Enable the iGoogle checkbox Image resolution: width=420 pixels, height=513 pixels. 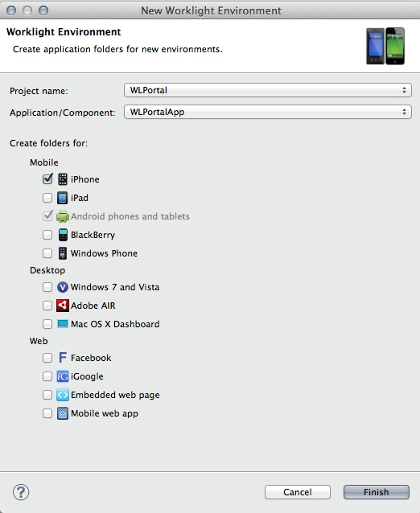point(47,376)
